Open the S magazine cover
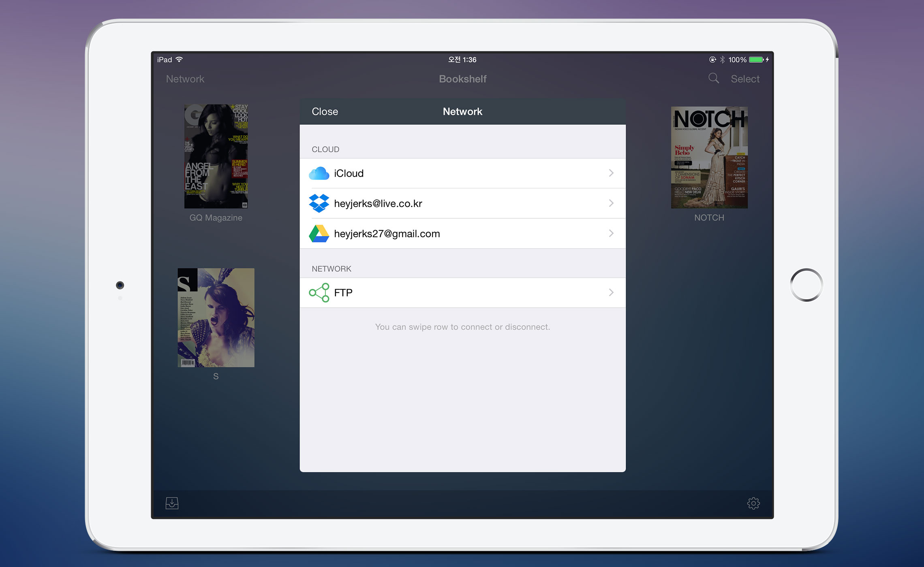Image resolution: width=924 pixels, height=567 pixels. [x=216, y=318]
